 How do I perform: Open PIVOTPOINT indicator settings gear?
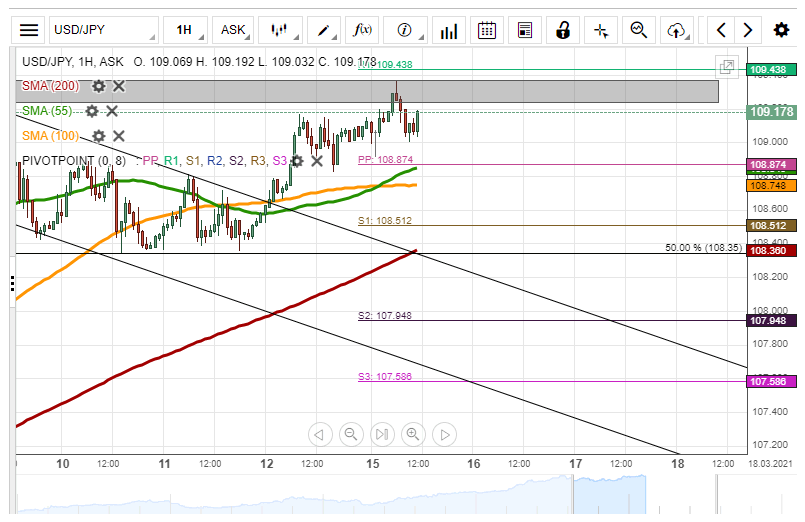click(x=297, y=161)
